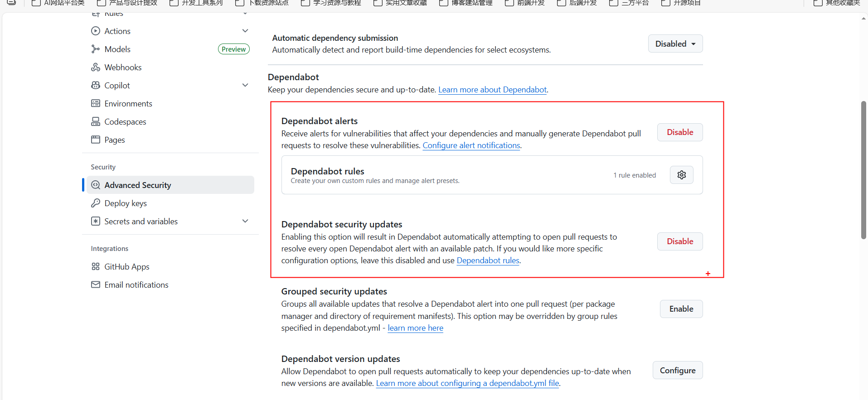
Task: Disable Dependabot alerts
Action: click(x=679, y=132)
